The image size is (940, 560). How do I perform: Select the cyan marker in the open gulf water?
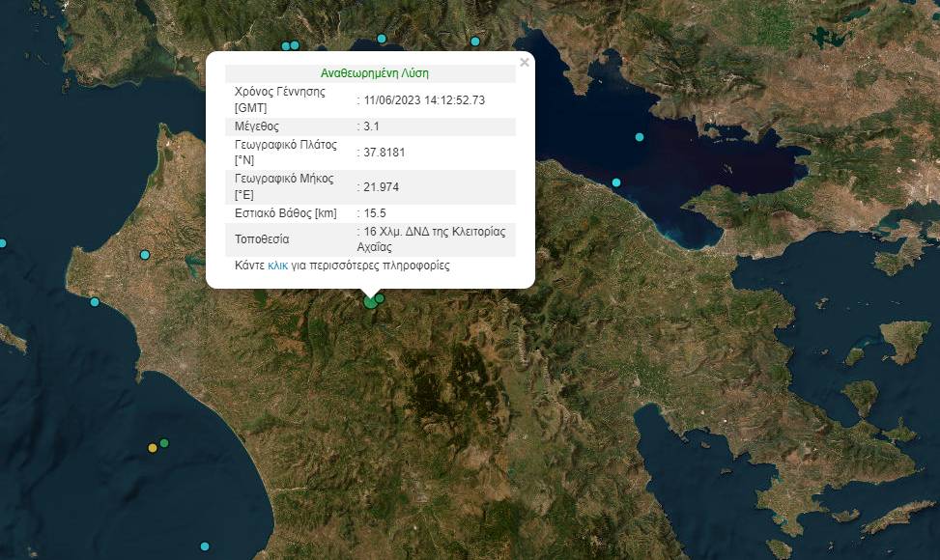click(x=640, y=137)
